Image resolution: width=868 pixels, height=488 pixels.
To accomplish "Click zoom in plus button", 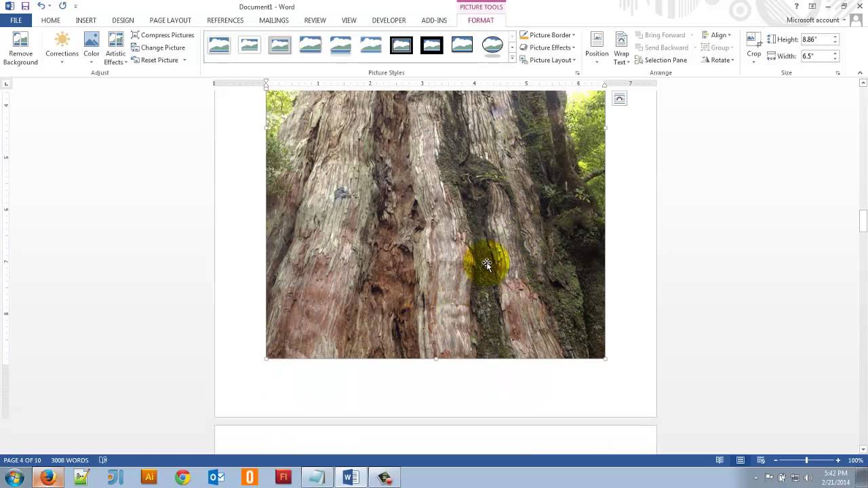I will click(838, 460).
